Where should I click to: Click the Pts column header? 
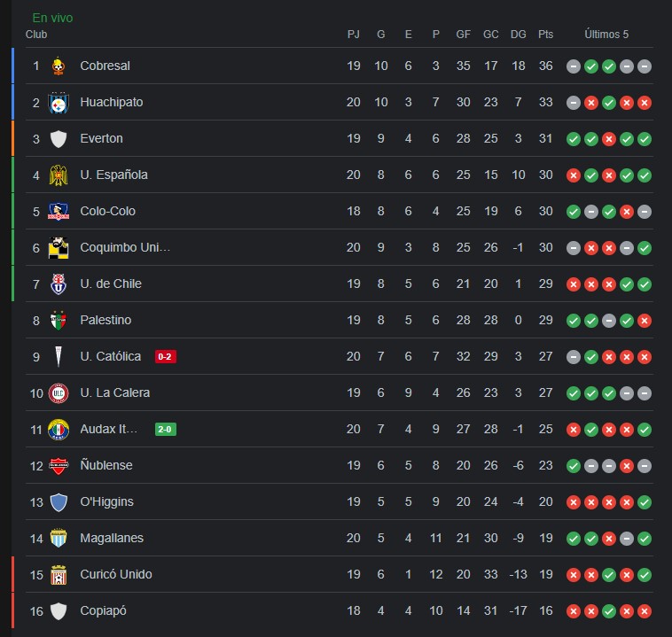tap(545, 35)
